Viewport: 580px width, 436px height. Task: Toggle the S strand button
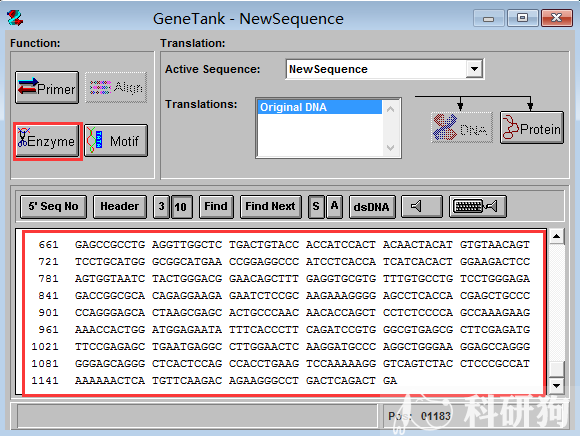point(316,206)
